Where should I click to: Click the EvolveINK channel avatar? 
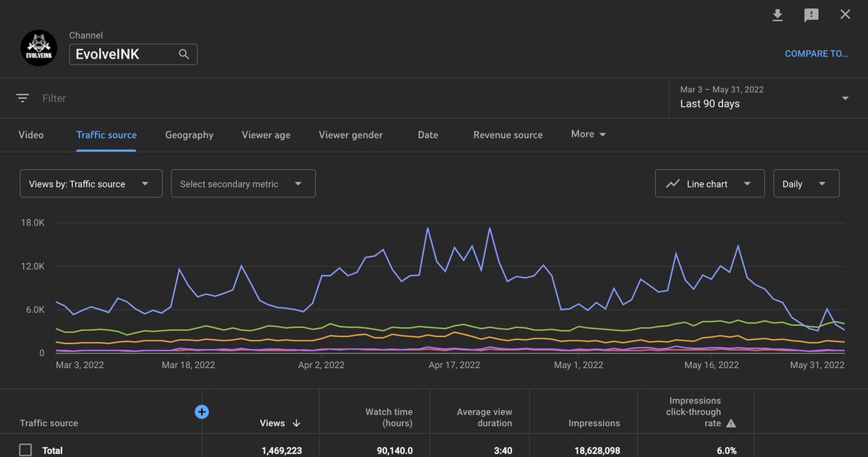pos(39,48)
